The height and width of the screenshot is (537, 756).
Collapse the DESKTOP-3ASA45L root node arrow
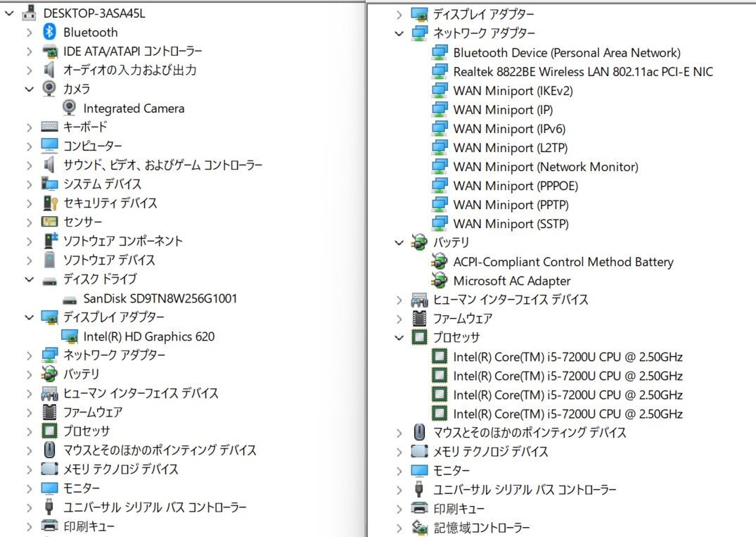pos(9,13)
